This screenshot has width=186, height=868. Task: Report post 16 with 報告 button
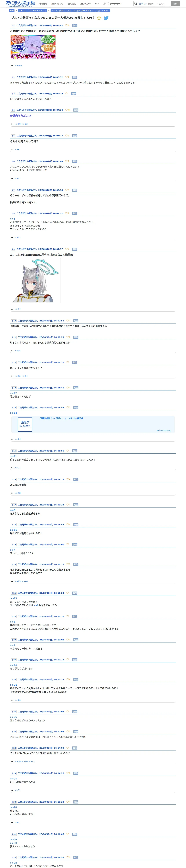[x=76, y=479]
